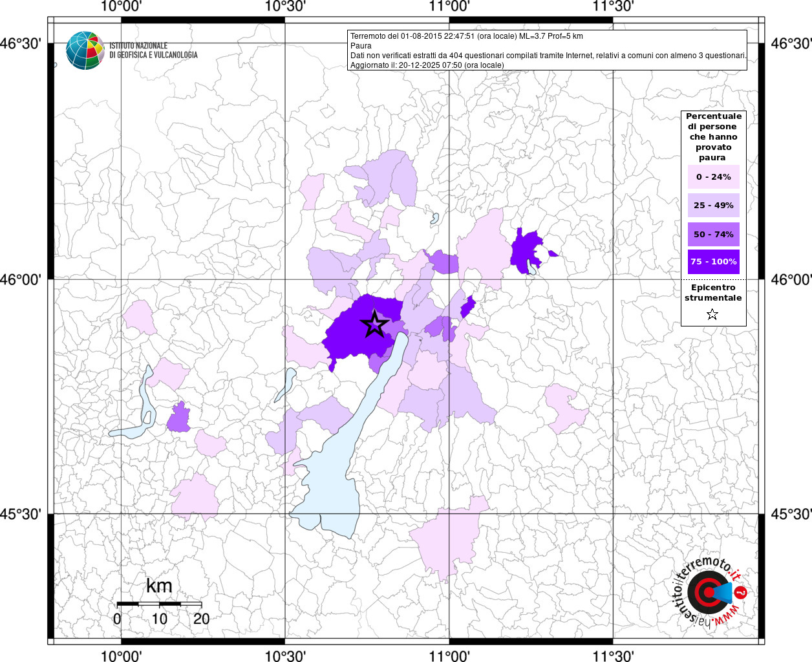This screenshot has height=662, width=812.
Task: Click the scale bar value 10
Action: [x=159, y=619]
